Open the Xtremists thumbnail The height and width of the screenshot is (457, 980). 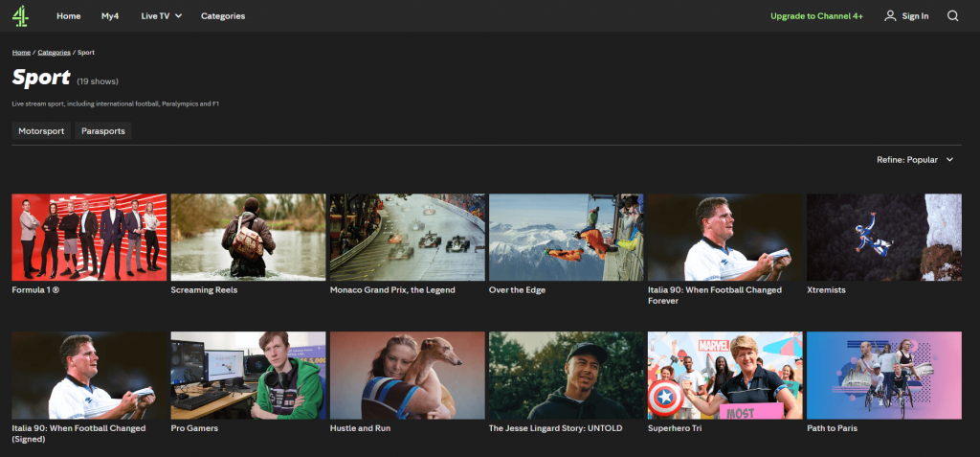(884, 238)
